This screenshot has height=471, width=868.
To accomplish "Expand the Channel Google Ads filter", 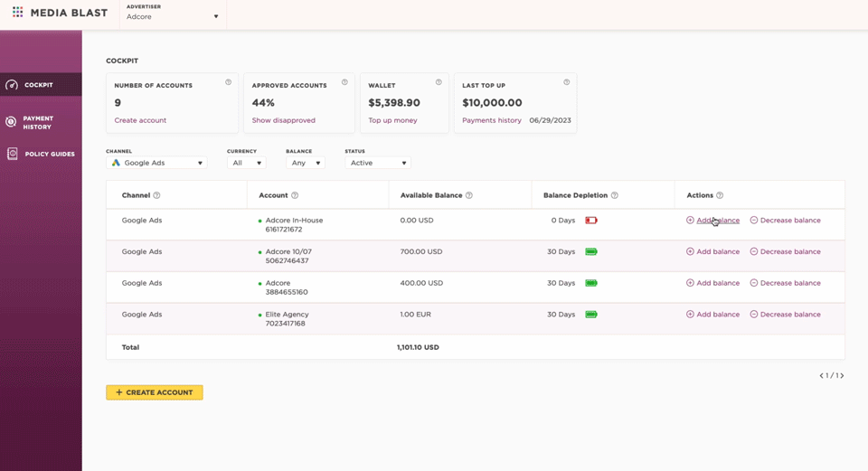I will pos(156,163).
